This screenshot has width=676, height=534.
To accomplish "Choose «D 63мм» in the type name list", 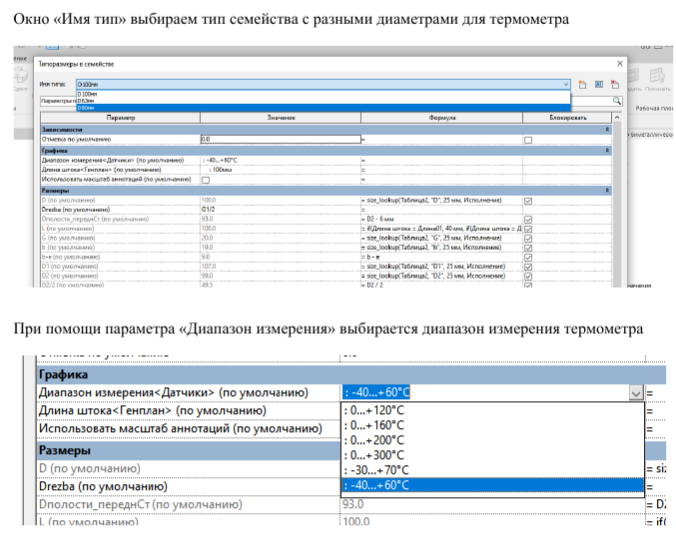I will pos(323,100).
